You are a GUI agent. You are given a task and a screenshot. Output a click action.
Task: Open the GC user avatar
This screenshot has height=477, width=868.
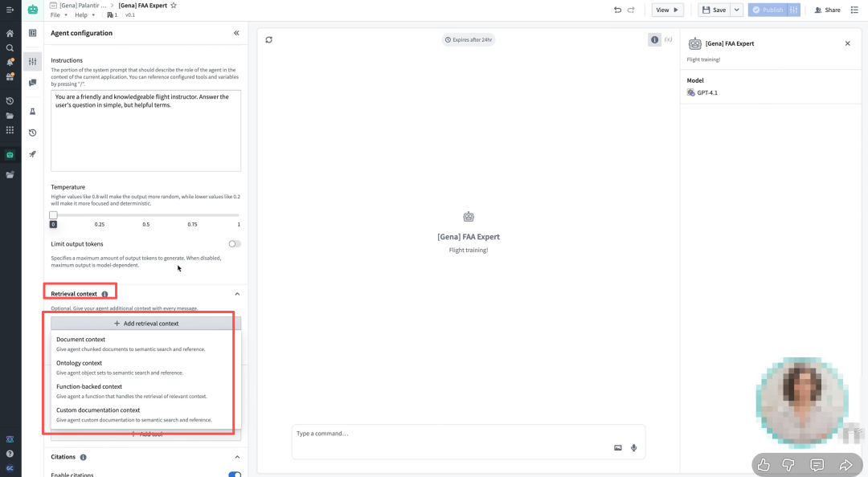pyautogui.click(x=10, y=468)
